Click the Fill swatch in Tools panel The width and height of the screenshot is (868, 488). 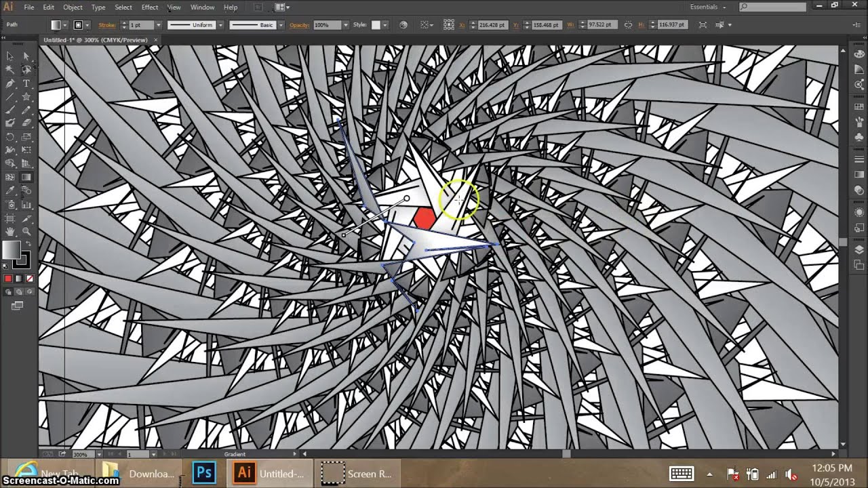pos(12,250)
